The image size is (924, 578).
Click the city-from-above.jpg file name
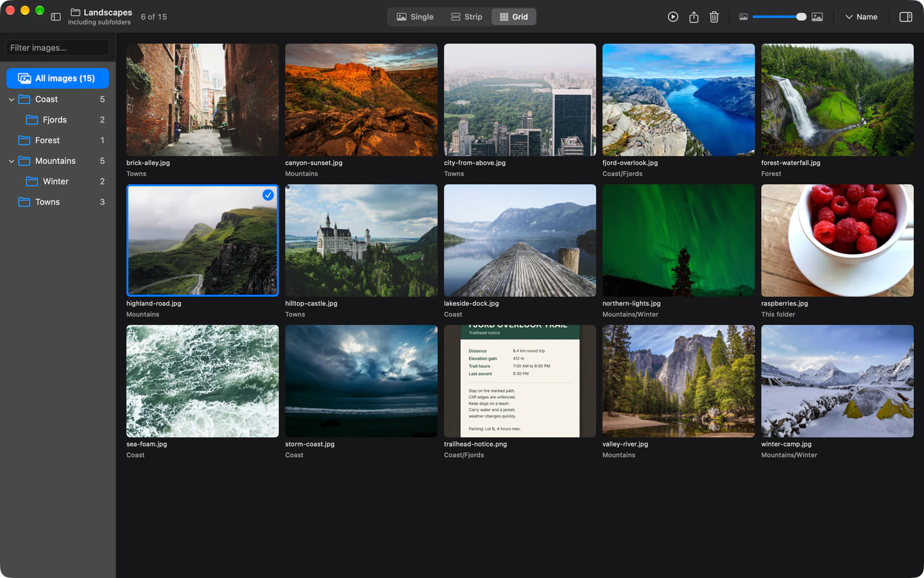tap(475, 163)
